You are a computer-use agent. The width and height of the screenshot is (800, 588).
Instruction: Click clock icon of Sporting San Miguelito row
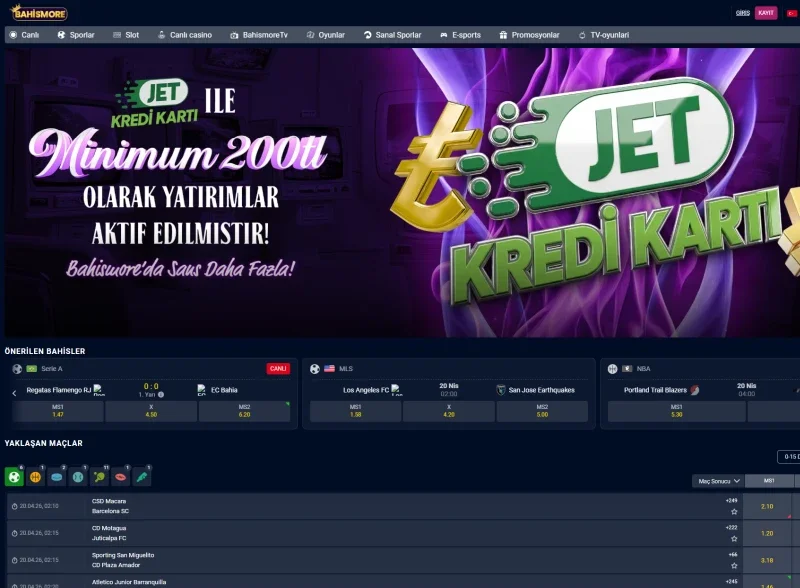(15, 560)
